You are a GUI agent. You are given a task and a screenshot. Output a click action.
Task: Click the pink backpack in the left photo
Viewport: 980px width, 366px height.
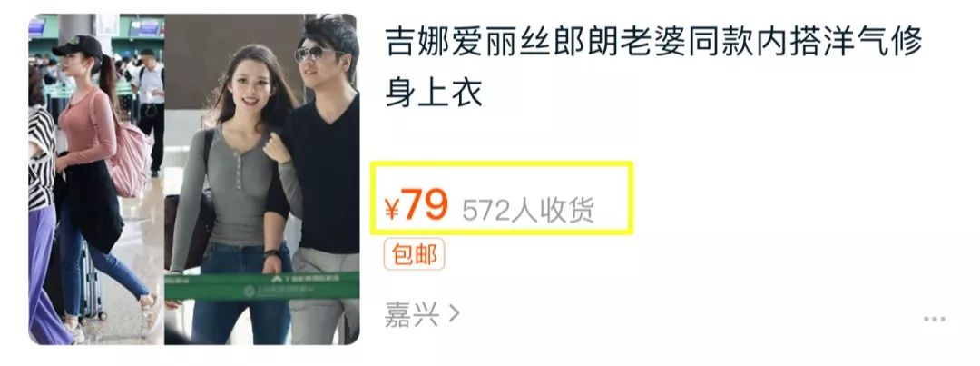[128, 162]
